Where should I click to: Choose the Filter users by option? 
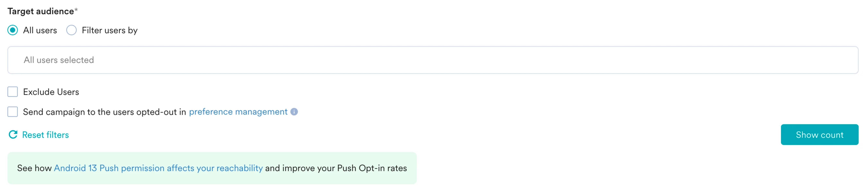tap(71, 30)
